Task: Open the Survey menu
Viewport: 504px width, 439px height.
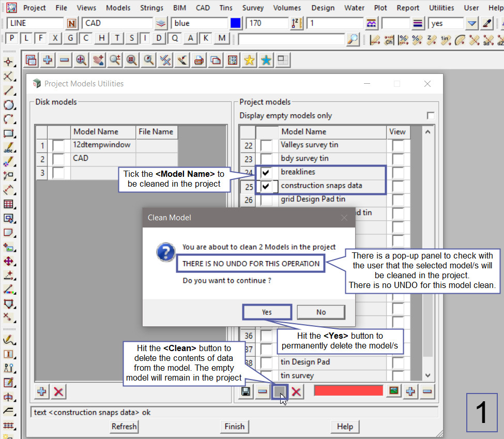Action: (x=253, y=8)
